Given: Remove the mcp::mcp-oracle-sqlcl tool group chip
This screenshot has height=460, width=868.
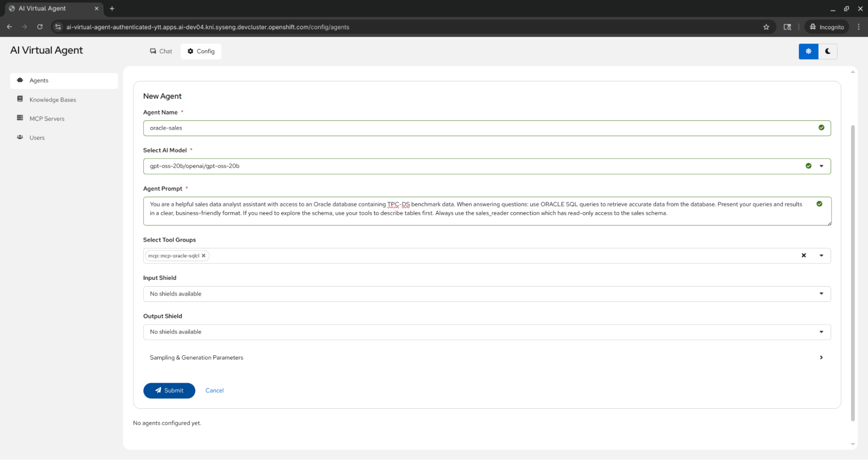Looking at the screenshot, I should tap(203, 256).
